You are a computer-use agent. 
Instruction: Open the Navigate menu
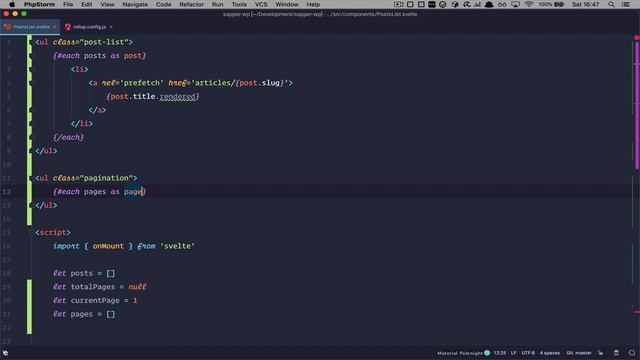(135, 4)
